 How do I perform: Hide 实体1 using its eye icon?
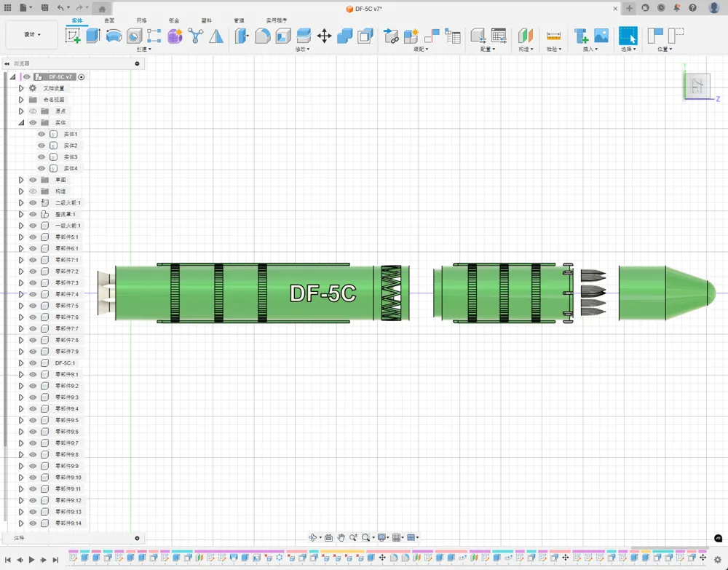pyautogui.click(x=41, y=134)
